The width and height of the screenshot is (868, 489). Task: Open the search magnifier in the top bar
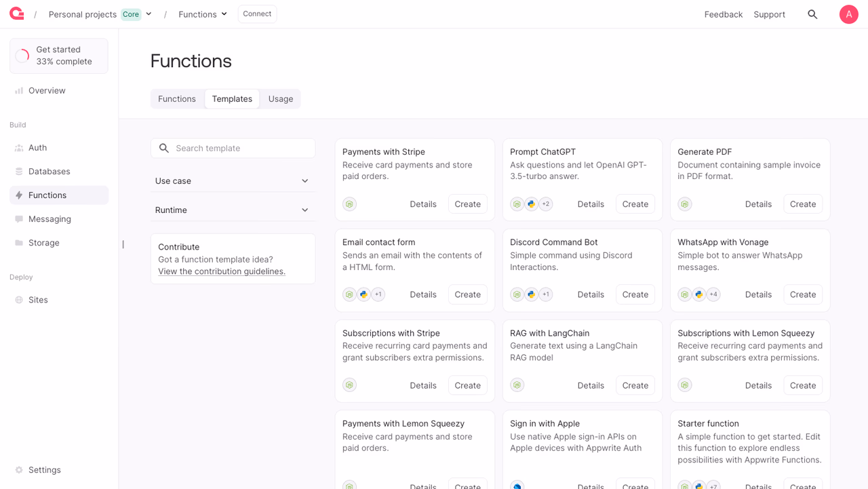click(x=812, y=14)
